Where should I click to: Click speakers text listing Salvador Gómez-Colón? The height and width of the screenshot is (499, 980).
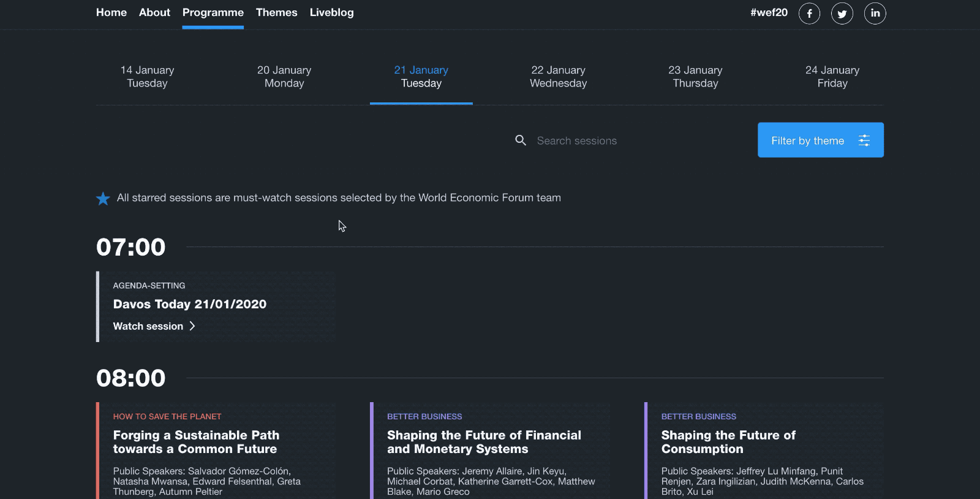(207, 481)
